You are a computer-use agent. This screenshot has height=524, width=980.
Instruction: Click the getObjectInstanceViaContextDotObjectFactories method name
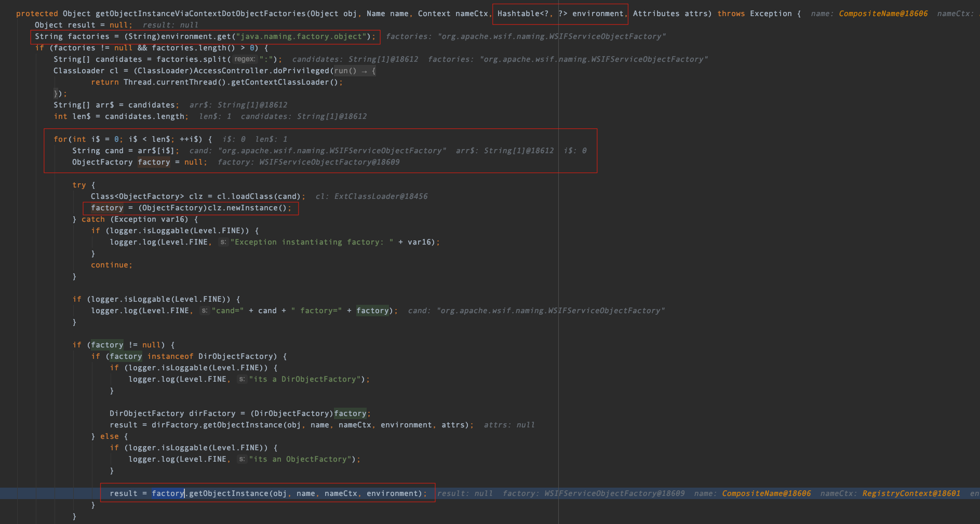pos(200,14)
